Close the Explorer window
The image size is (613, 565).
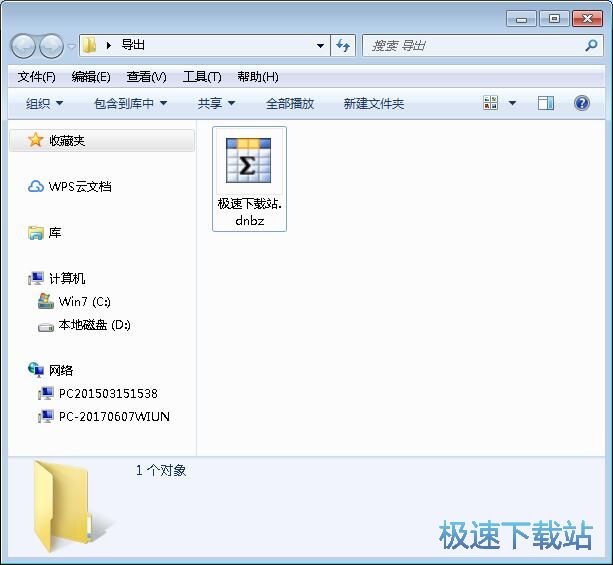click(x=587, y=19)
